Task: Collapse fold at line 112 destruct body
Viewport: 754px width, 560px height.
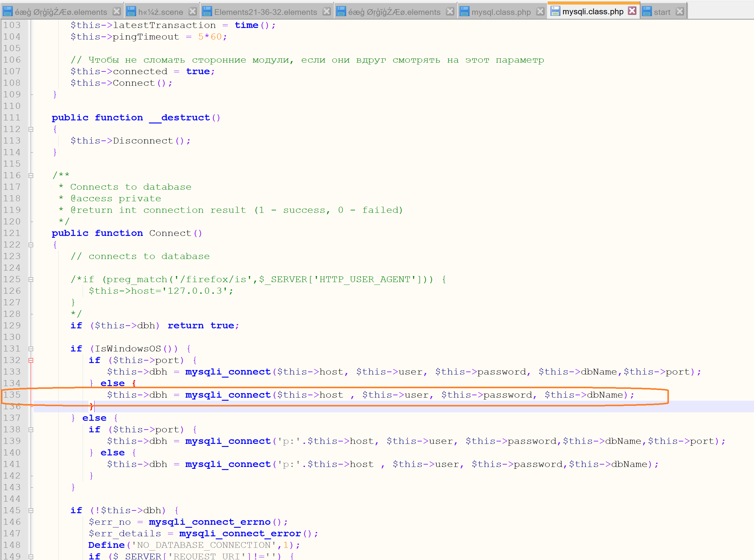Action: coord(31,129)
